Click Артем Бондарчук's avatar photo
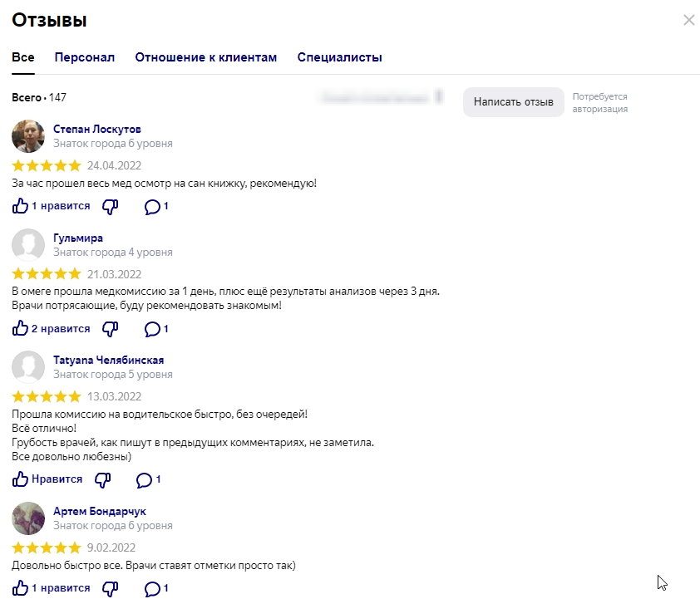The image size is (700, 599). coord(28,518)
